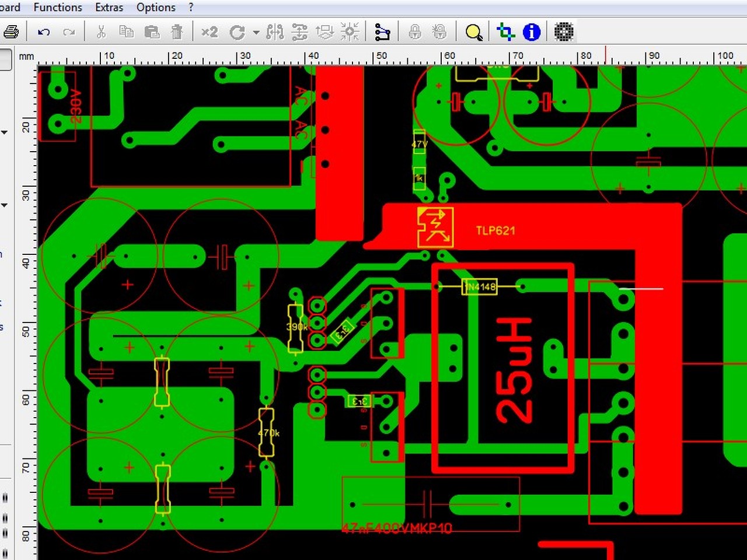Rotate the selected component

coord(237,32)
